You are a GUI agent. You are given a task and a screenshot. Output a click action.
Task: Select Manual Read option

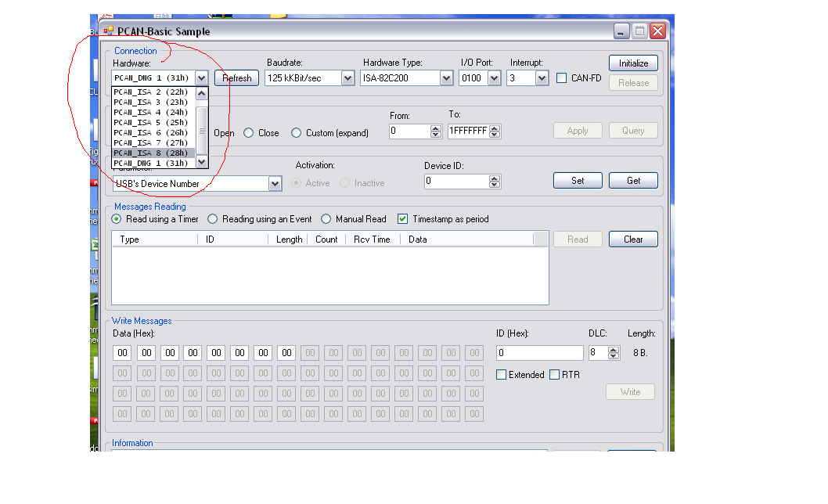tap(326, 219)
